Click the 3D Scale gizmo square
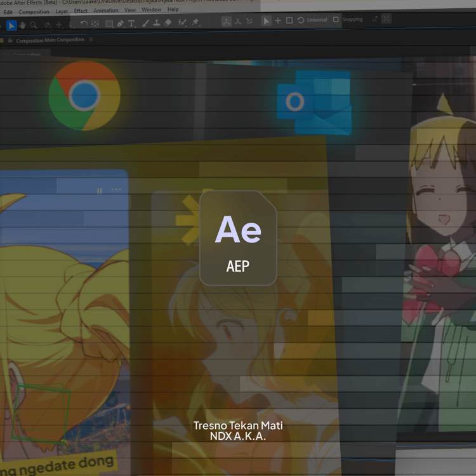This screenshot has width=476, height=476. pyautogui.click(x=289, y=20)
